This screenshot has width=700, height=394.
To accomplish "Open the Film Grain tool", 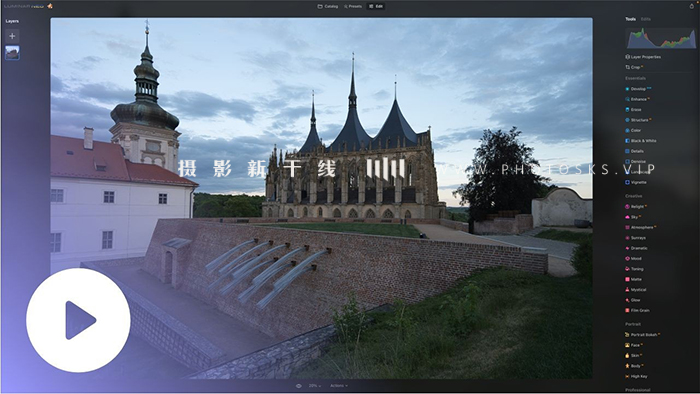I will click(637, 311).
